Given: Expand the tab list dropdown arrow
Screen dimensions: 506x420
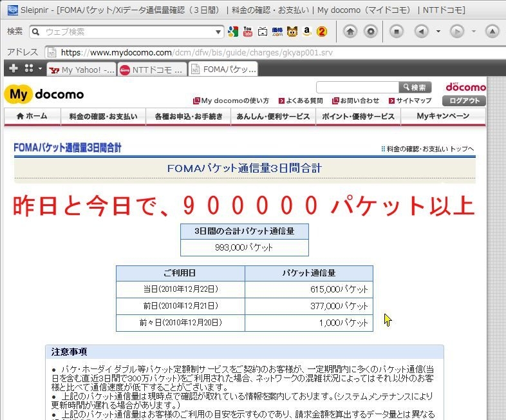Looking at the screenshot, I should [41, 68].
